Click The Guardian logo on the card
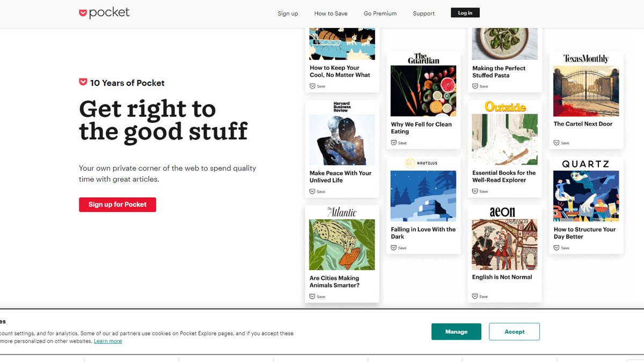Viewport: 644px width, 362px height. [423, 58]
